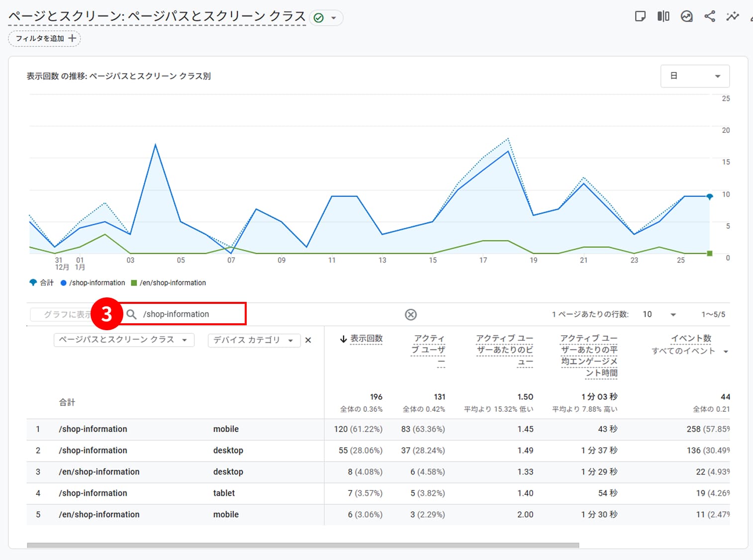Click the horizontal scrollbar below the table
This screenshot has height=560, width=753.
pyautogui.click(x=302, y=545)
